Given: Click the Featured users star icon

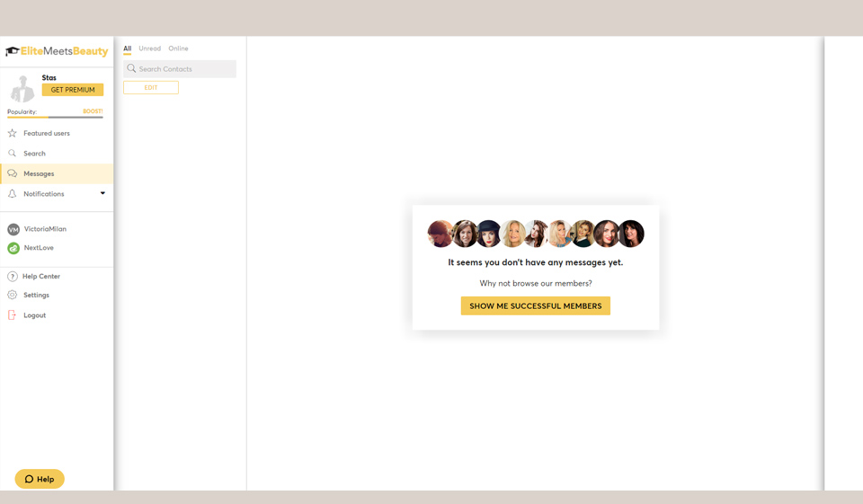Looking at the screenshot, I should [13, 133].
